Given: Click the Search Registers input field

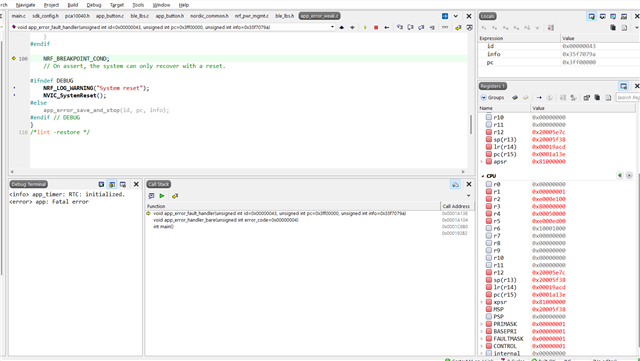Looking at the screenshot, I should 628,98.
